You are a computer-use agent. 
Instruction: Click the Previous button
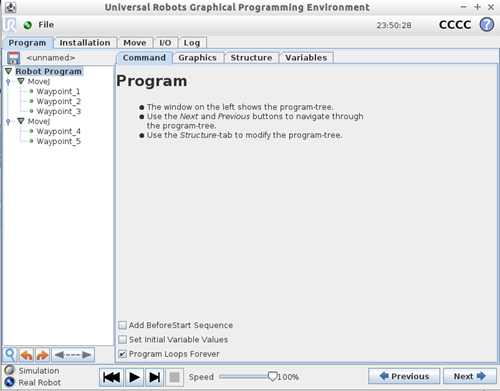point(404,376)
